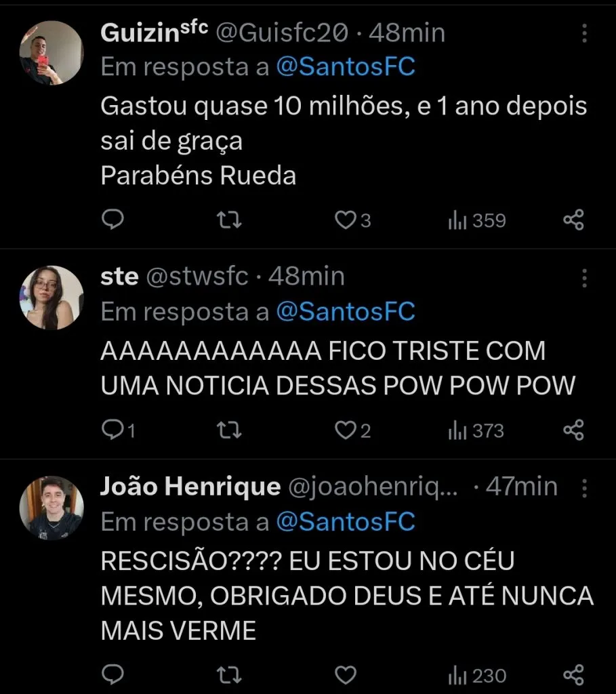
Task: Share Guizin's tweet
Action: 573,220
